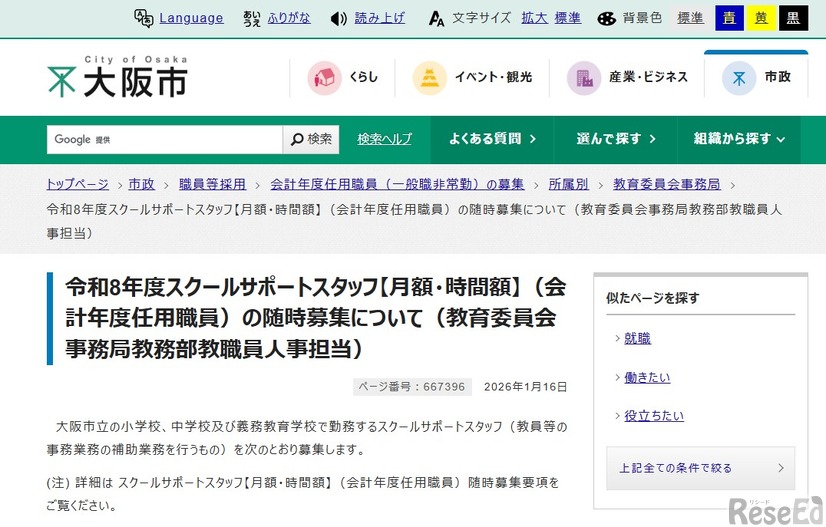Select the yellow 黄 background swatch
Screen dimensions: 826x527
[x=761, y=18]
